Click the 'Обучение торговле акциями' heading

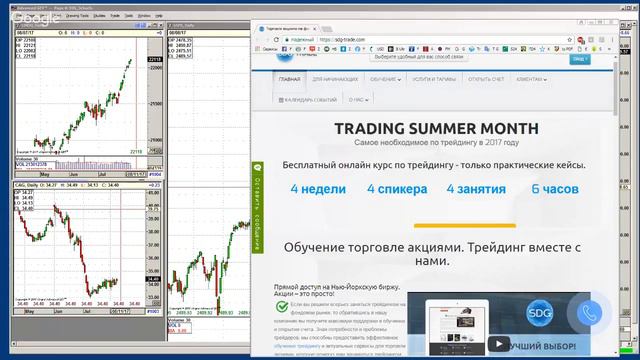point(432,253)
